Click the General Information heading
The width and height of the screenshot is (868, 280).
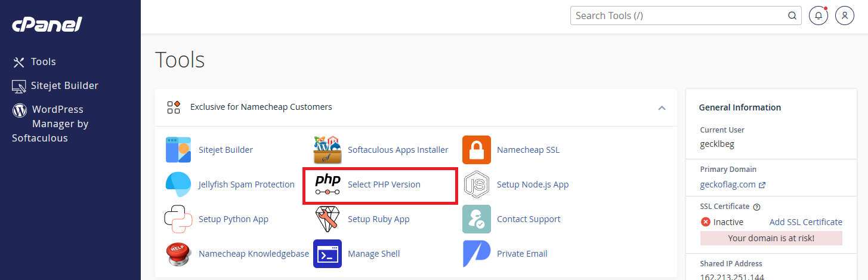[740, 107]
